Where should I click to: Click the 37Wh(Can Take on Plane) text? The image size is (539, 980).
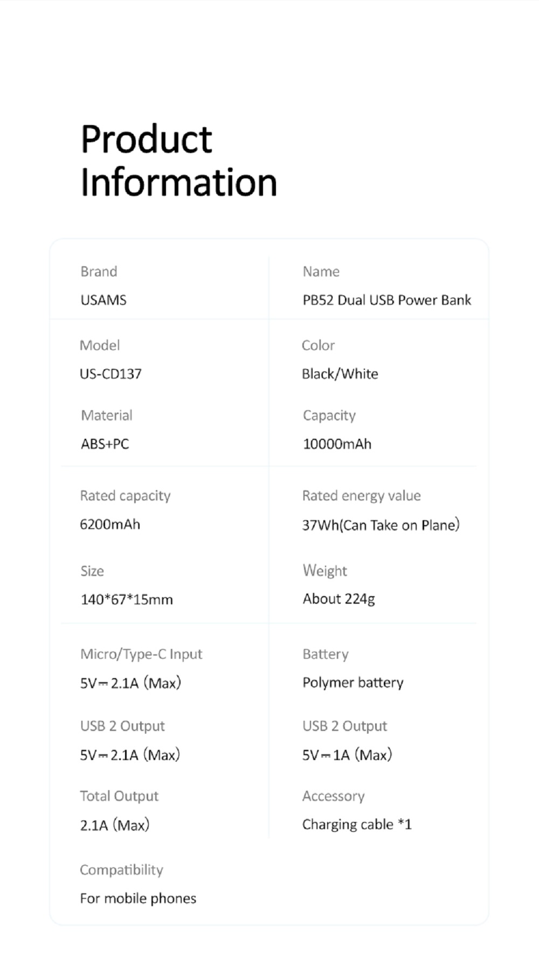pyautogui.click(x=381, y=524)
